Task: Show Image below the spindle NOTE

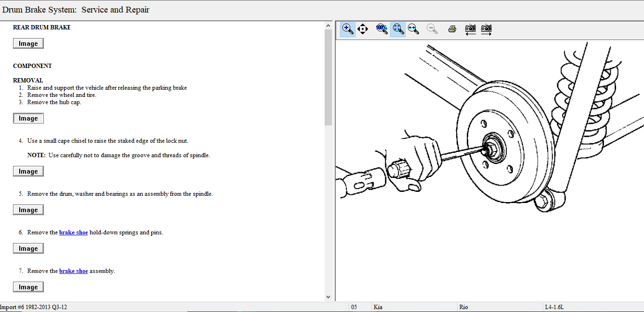Action: point(28,171)
